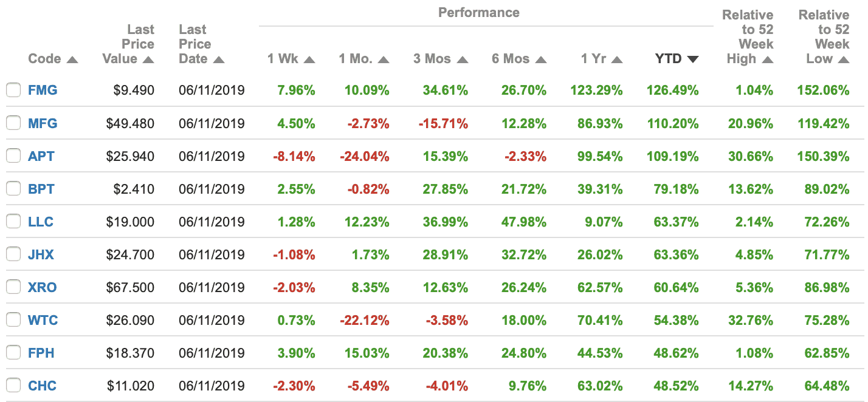Click the YTD column header text
The width and height of the screenshot is (868, 402).
668,59
